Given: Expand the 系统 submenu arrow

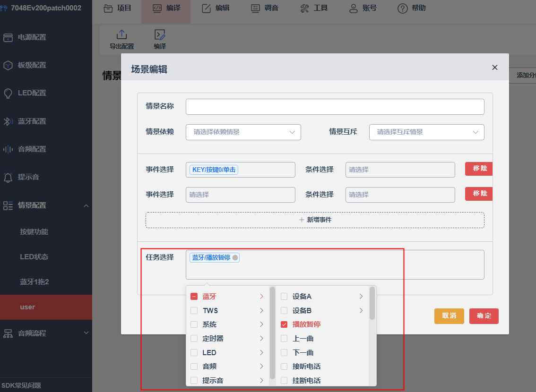Looking at the screenshot, I should click(261, 324).
